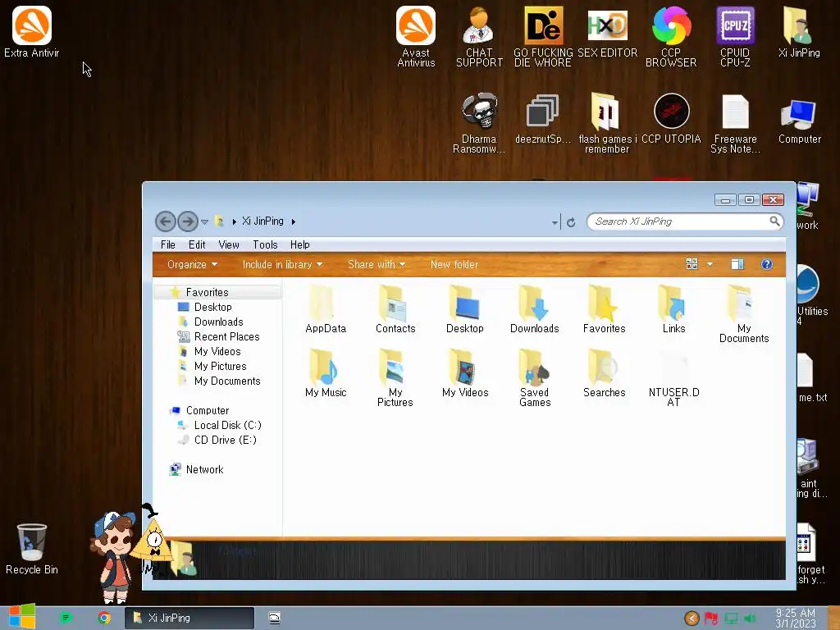The width and height of the screenshot is (840, 630).
Task: Open the Start button
Action: point(22,616)
